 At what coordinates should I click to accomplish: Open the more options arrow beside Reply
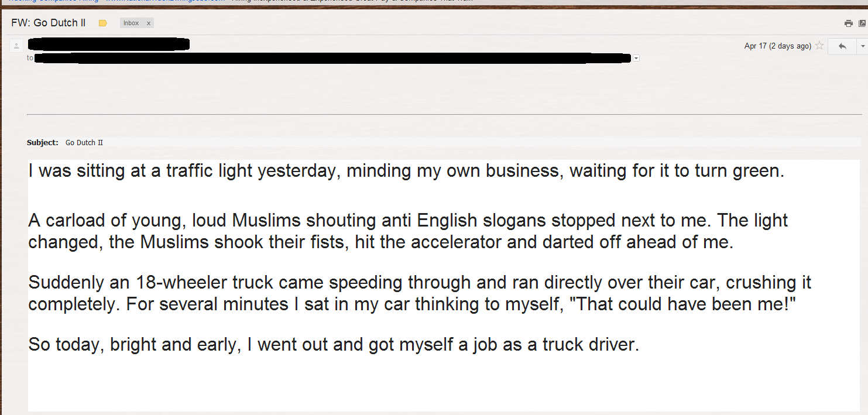pos(862,46)
